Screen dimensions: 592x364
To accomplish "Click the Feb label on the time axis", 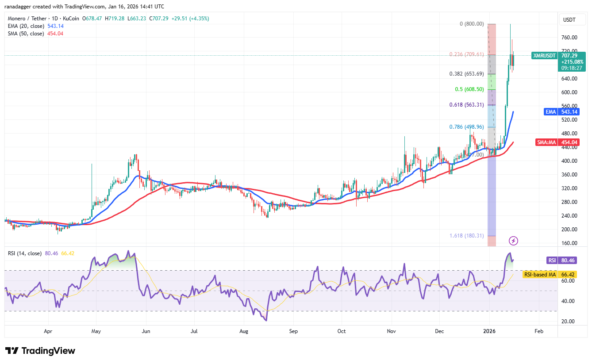I will pos(538,331).
